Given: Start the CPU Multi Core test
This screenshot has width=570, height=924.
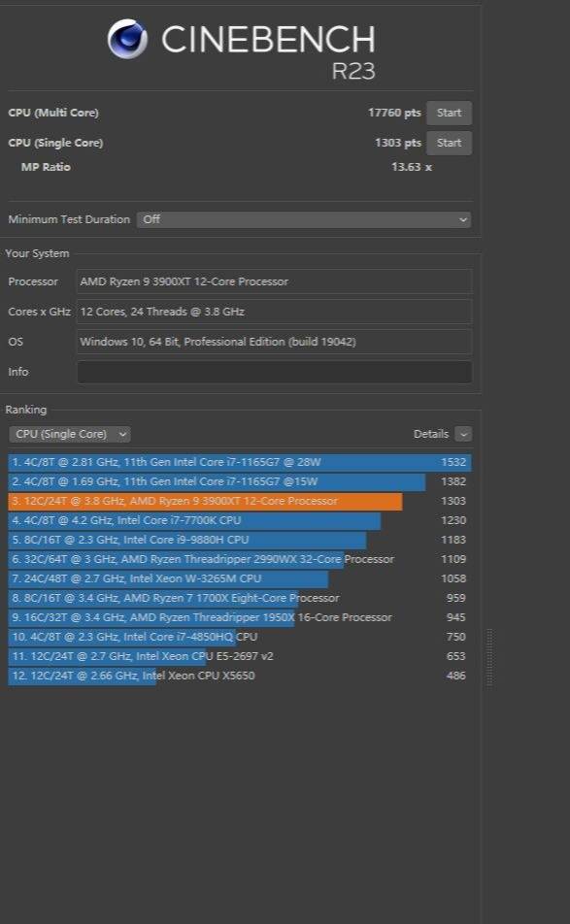Looking at the screenshot, I should (450, 113).
